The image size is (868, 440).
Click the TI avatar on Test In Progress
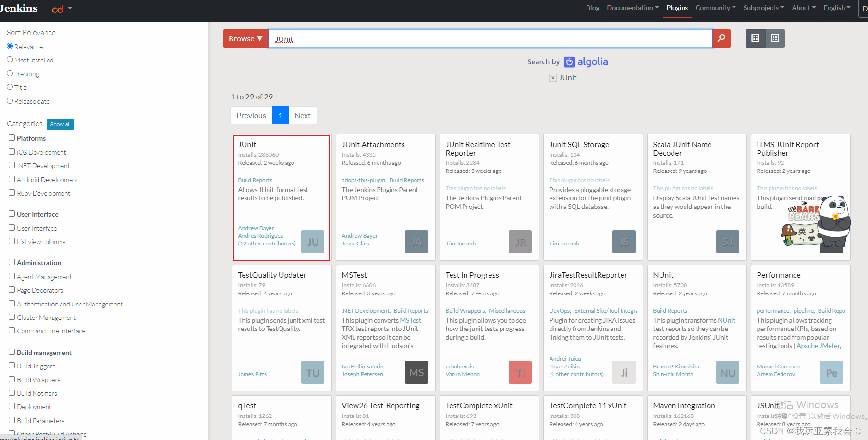[520, 372]
